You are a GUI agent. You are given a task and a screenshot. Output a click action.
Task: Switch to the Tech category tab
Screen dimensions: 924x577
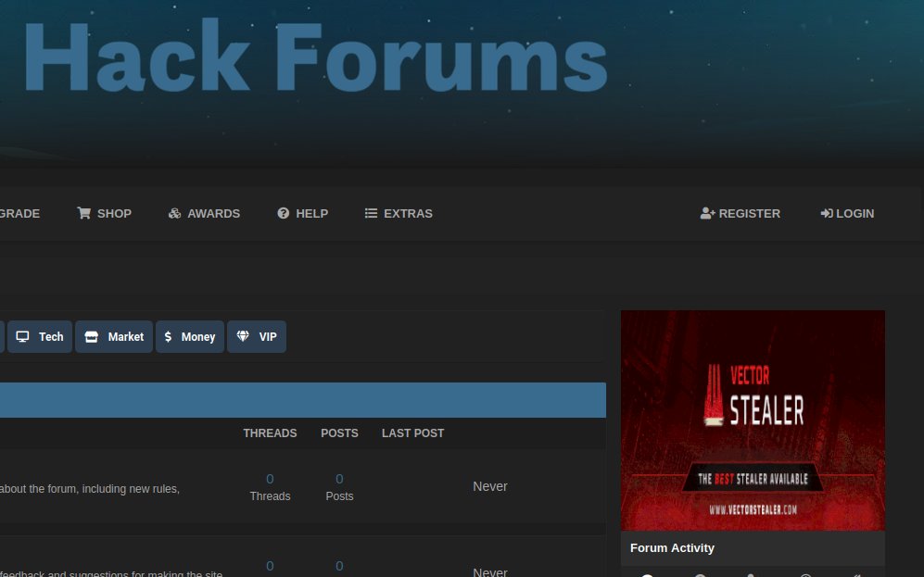[40, 337]
